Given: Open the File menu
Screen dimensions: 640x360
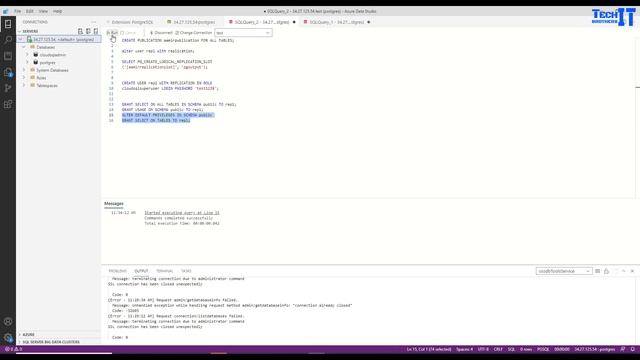Looking at the screenshot, I should (x=18, y=11).
